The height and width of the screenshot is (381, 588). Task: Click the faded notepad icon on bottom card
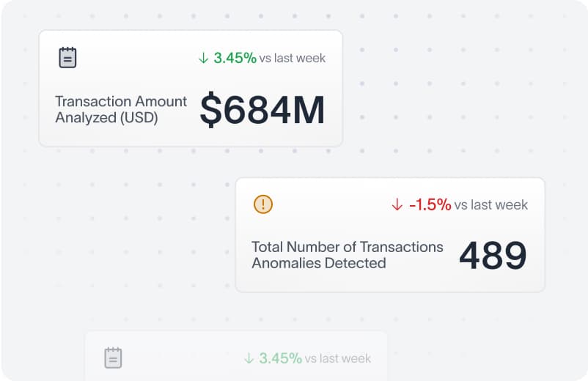[113, 358]
